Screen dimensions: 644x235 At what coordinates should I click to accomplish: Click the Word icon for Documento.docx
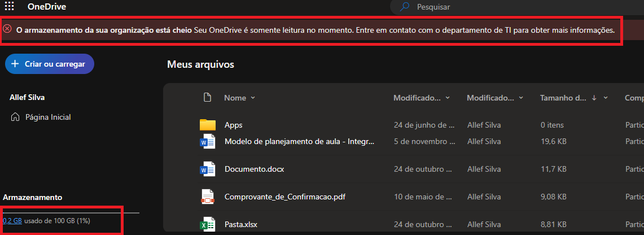(207, 169)
